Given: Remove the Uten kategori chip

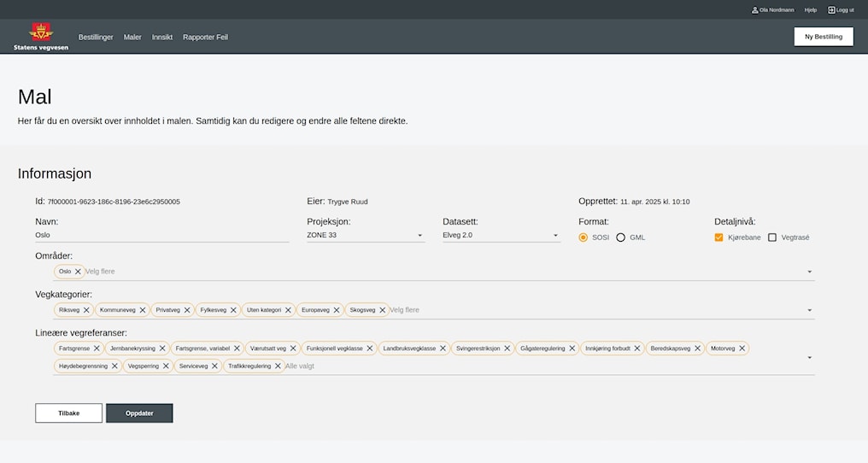Looking at the screenshot, I should pyautogui.click(x=289, y=310).
